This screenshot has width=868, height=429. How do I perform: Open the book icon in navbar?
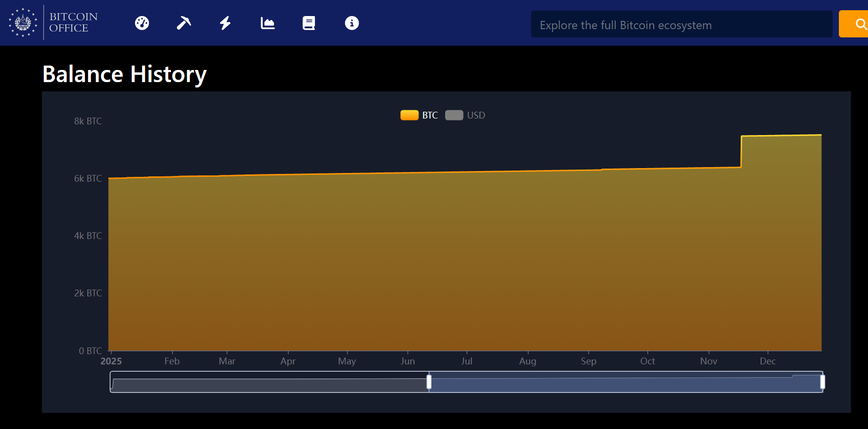coord(309,23)
